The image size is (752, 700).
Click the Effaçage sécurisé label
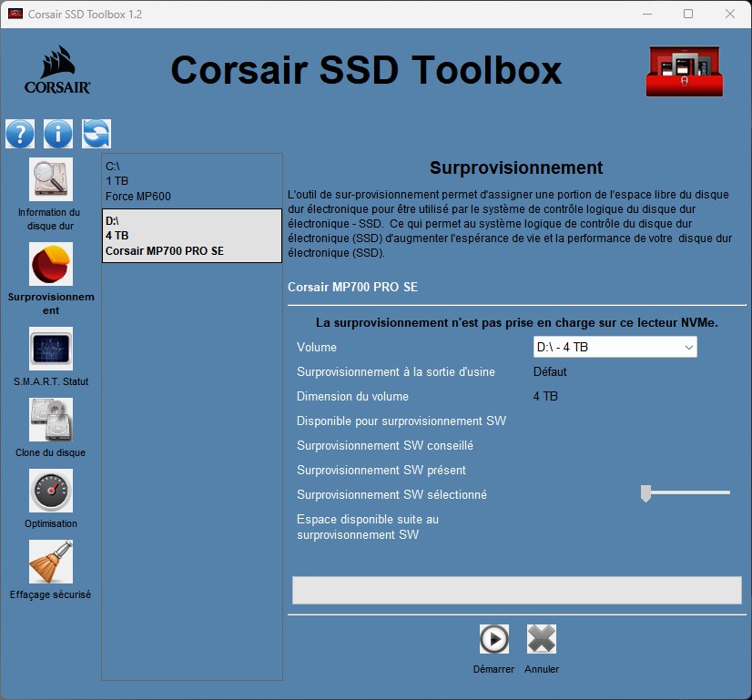tap(50, 594)
